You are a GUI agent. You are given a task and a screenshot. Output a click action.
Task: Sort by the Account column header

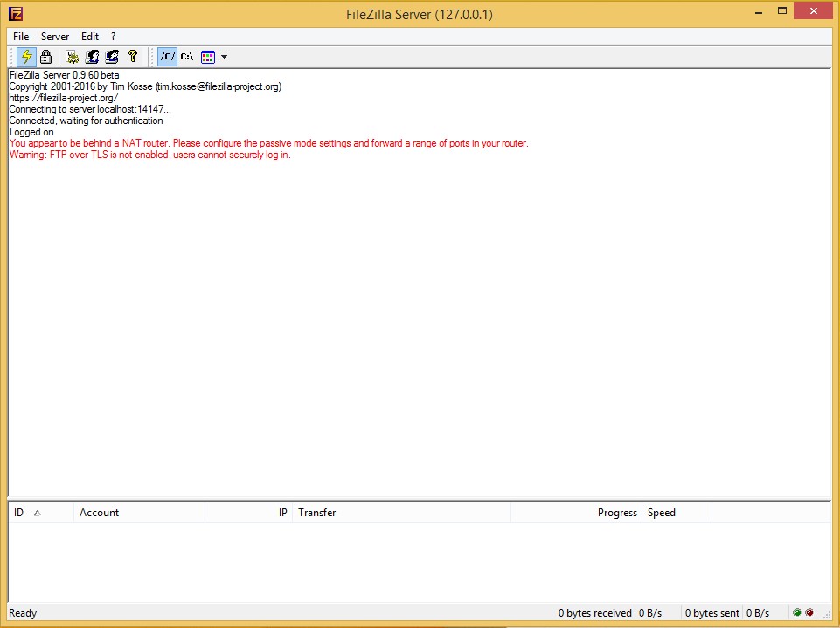(139, 513)
